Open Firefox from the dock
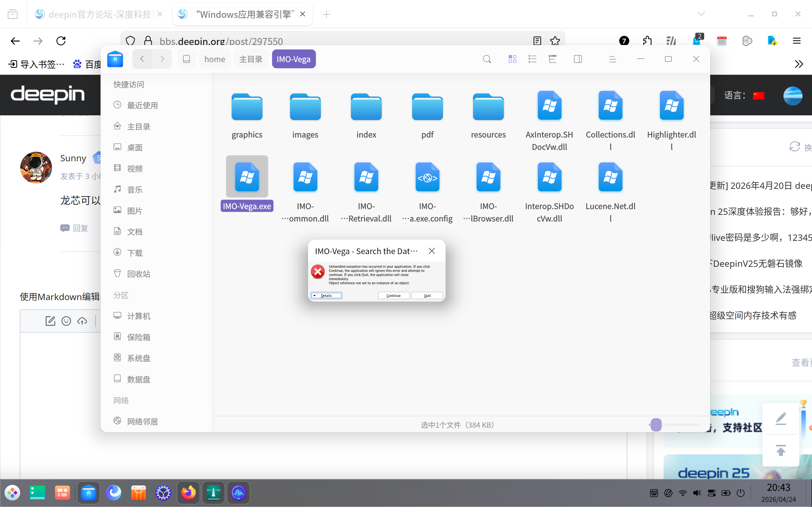 (188, 492)
